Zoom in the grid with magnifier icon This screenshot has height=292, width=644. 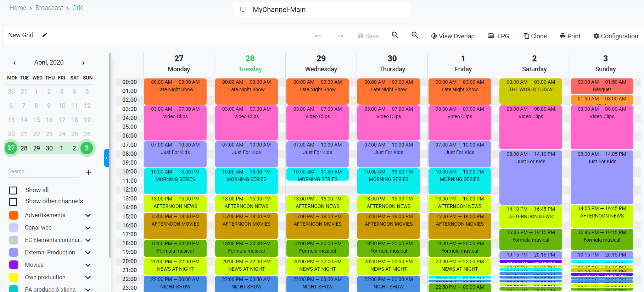point(415,35)
